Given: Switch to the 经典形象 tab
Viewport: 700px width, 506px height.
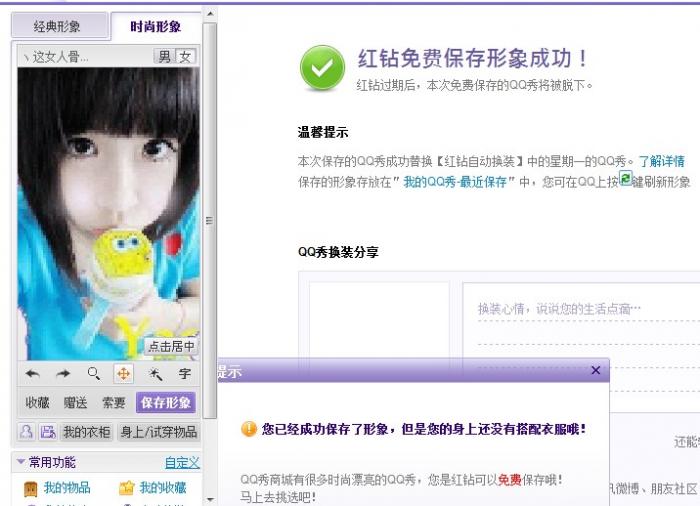Looking at the screenshot, I should (x=57, y=26).
